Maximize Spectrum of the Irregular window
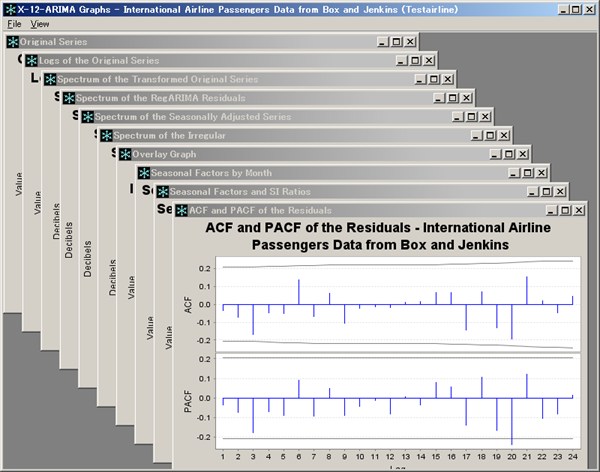 click(490, 136)
